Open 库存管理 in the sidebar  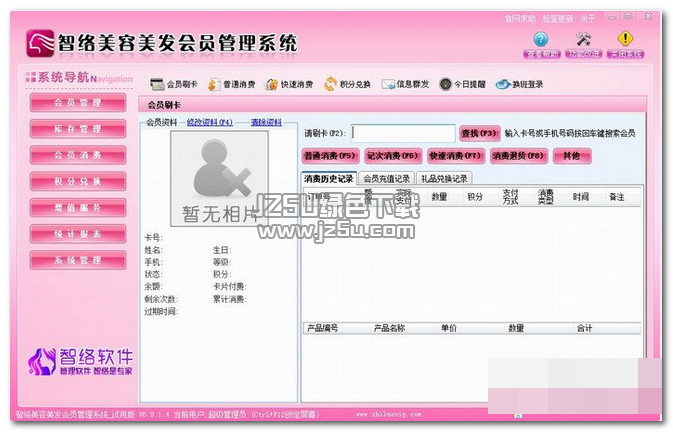pos(78,129)
